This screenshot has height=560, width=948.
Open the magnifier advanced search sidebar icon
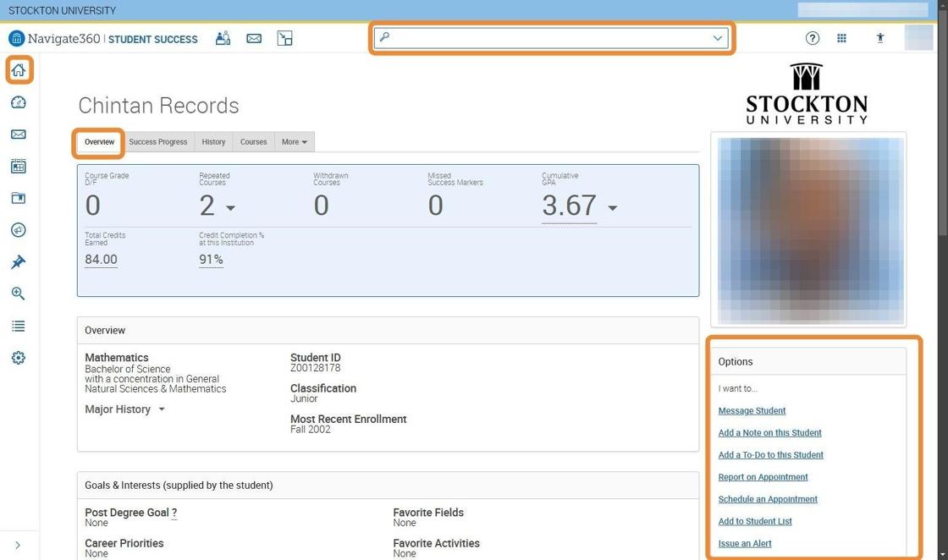[x=19, y=294]
